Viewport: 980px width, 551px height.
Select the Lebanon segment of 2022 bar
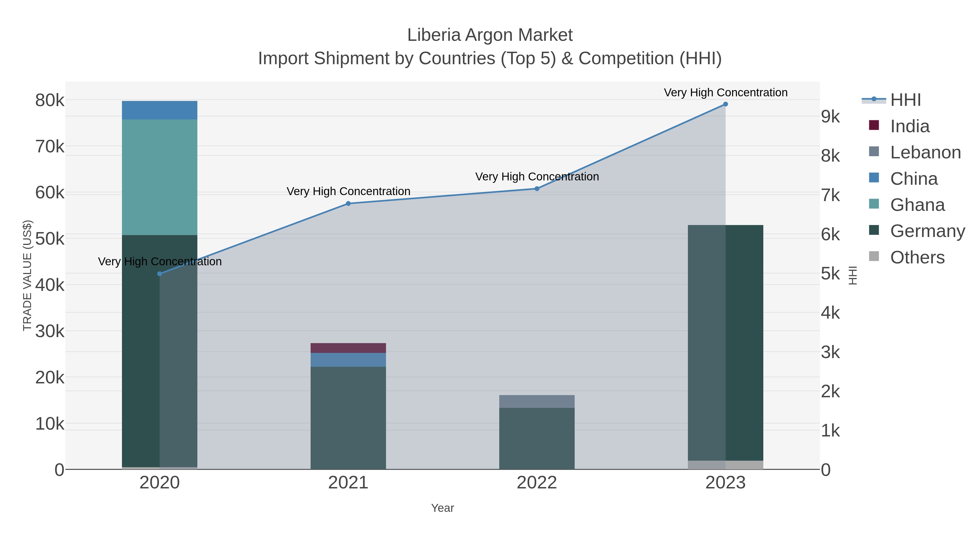coord(537,402)
